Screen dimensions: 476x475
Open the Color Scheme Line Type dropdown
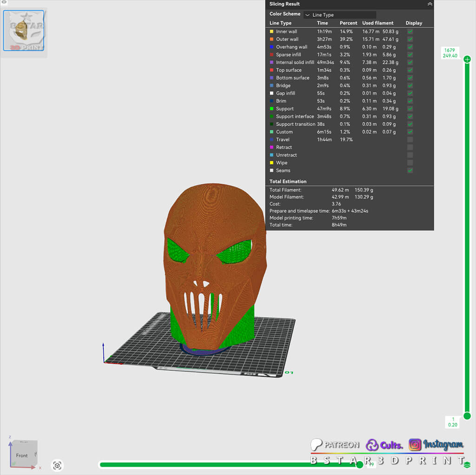click(340, 14)
